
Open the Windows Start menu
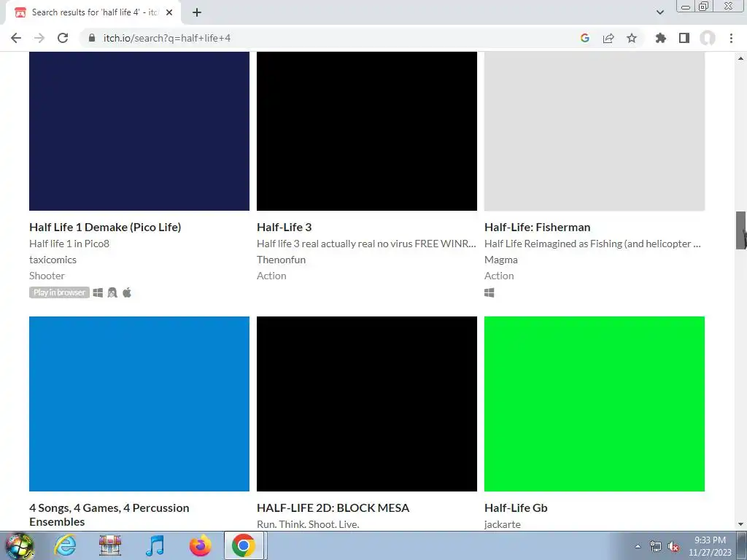(19, 545)
